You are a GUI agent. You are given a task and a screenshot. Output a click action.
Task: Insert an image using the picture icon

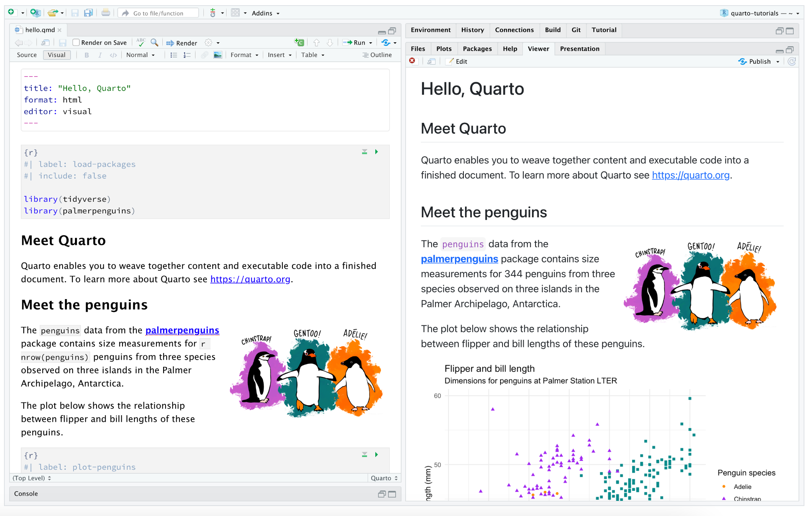[218, 55]
